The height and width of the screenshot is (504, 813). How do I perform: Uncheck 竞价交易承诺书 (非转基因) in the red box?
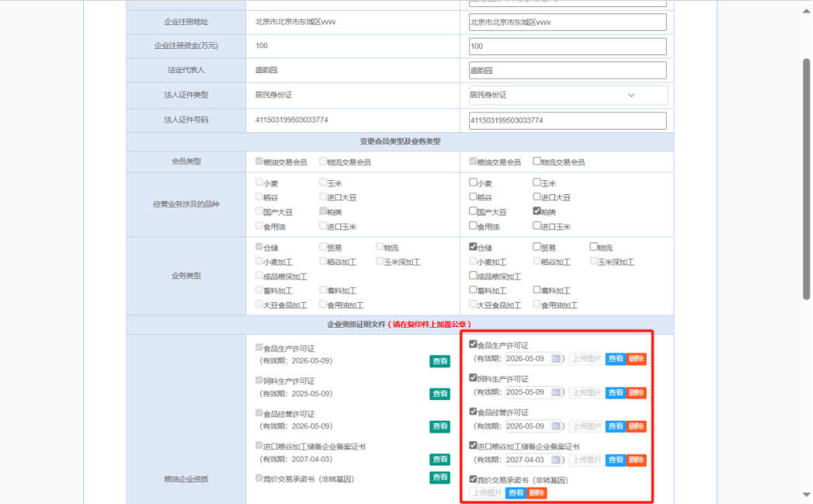[474, 479]
